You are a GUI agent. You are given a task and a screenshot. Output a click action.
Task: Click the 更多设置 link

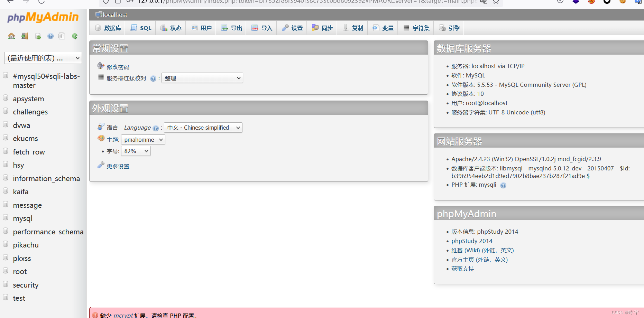click(x=118, y=166)
